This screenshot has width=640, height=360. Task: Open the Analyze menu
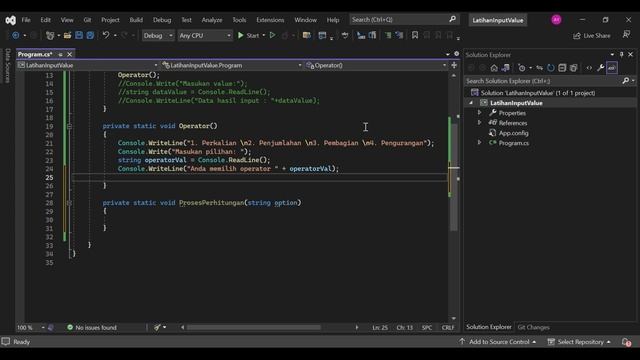212,20
